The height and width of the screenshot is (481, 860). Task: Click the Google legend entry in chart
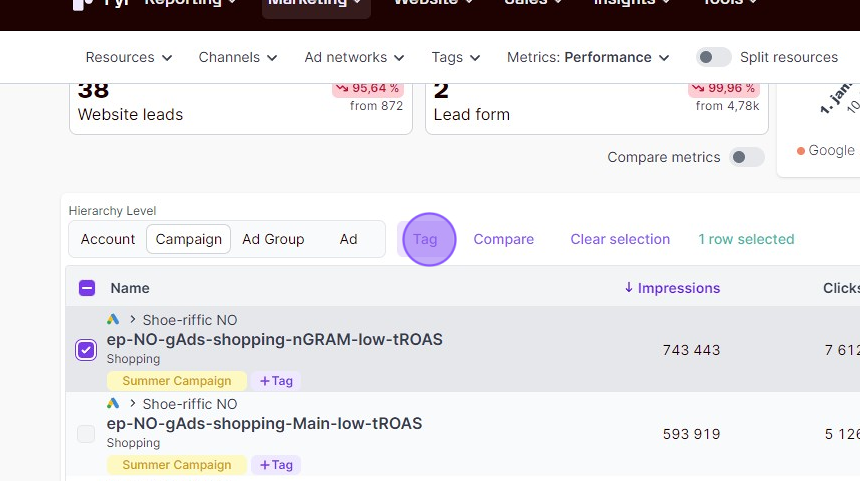click(826, 150)
